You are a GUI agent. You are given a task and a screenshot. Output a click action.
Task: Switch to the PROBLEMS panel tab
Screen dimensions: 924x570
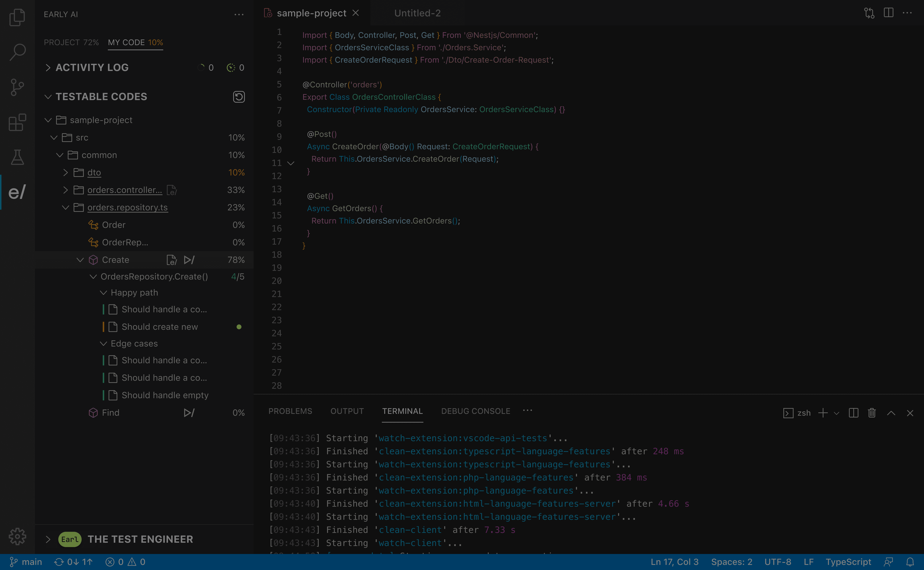click(290, 411)
